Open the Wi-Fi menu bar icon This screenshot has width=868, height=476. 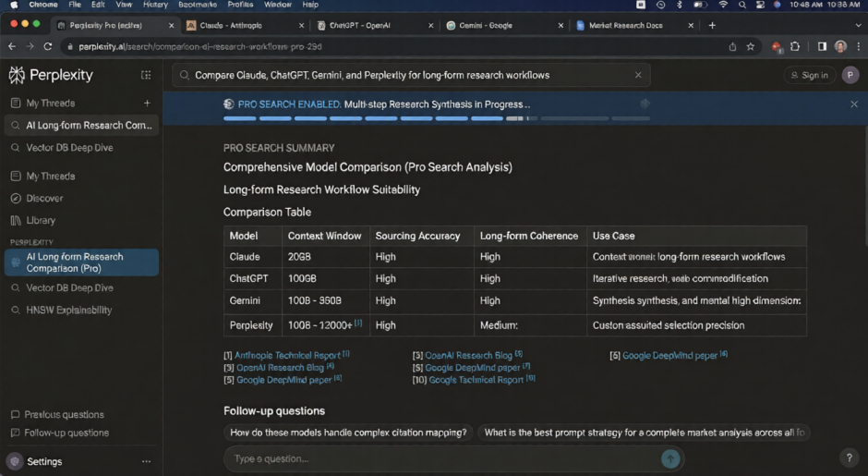tap(723, 5)
